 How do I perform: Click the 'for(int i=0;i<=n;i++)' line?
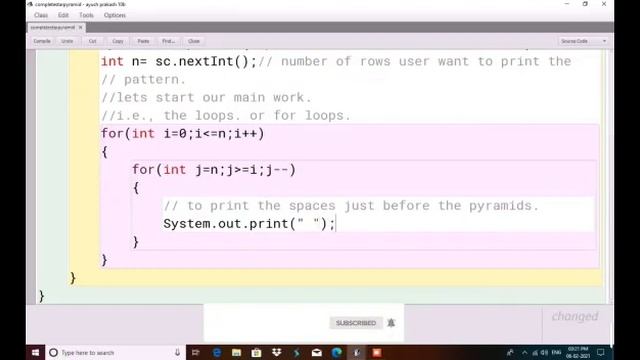182,134
